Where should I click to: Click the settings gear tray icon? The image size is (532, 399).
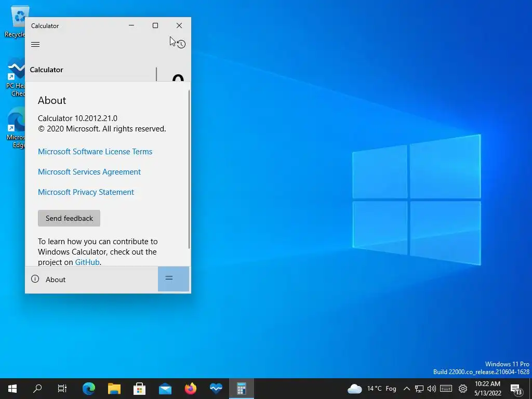tap(463, 389)
